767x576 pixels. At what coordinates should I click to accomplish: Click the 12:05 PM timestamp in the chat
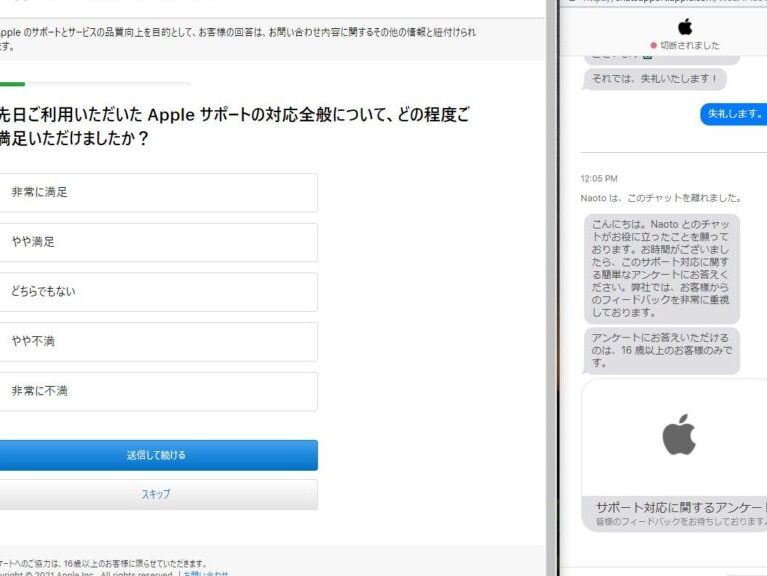[x=599, y=178]
